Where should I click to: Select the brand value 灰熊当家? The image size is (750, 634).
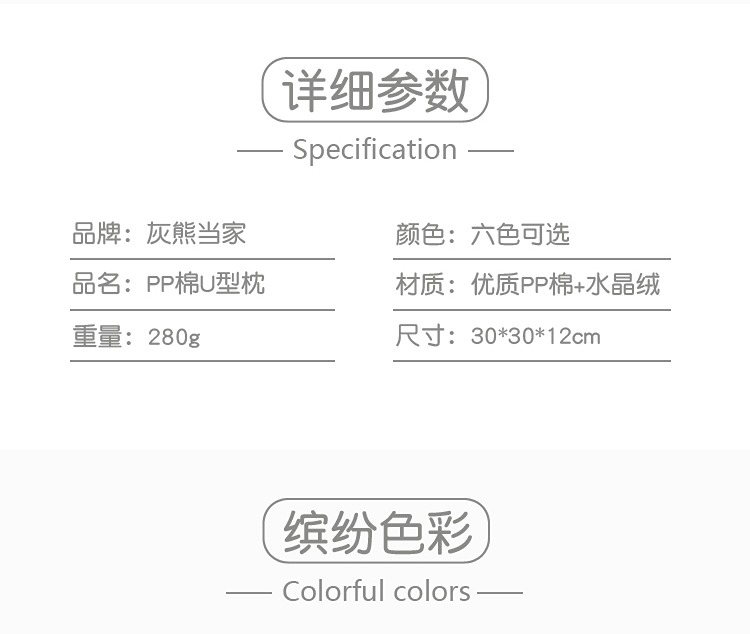point(196,234)
